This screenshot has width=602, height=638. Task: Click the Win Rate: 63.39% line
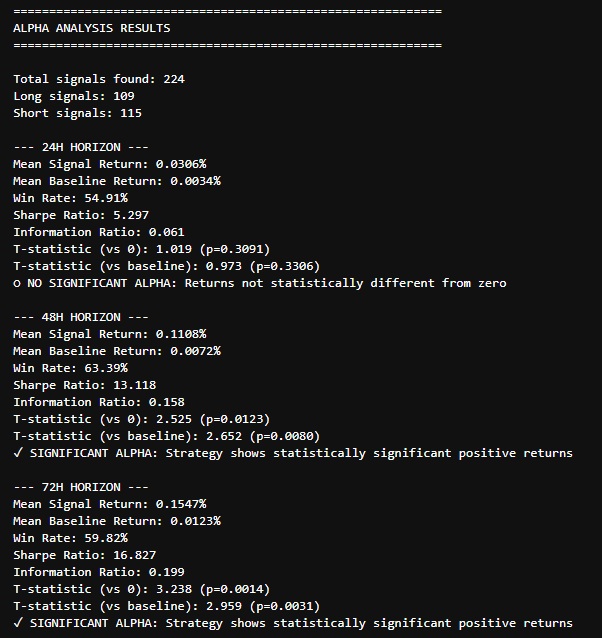(x=71, y=368)
